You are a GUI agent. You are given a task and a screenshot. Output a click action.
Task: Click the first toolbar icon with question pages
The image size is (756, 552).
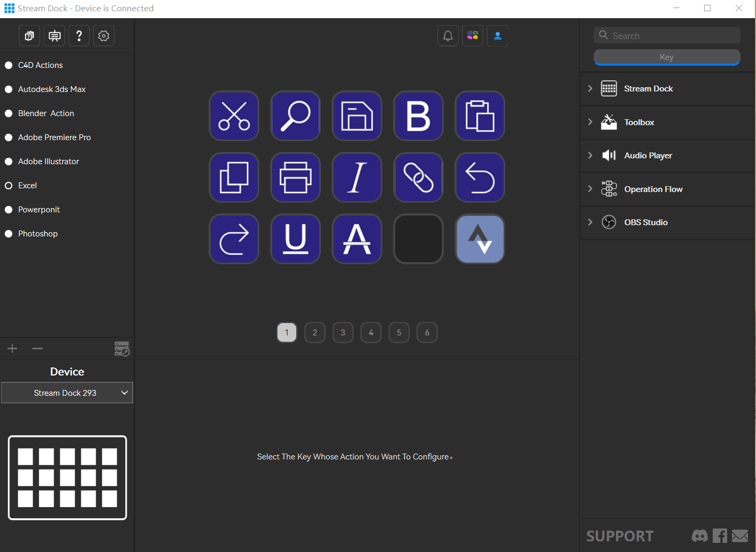29,36
